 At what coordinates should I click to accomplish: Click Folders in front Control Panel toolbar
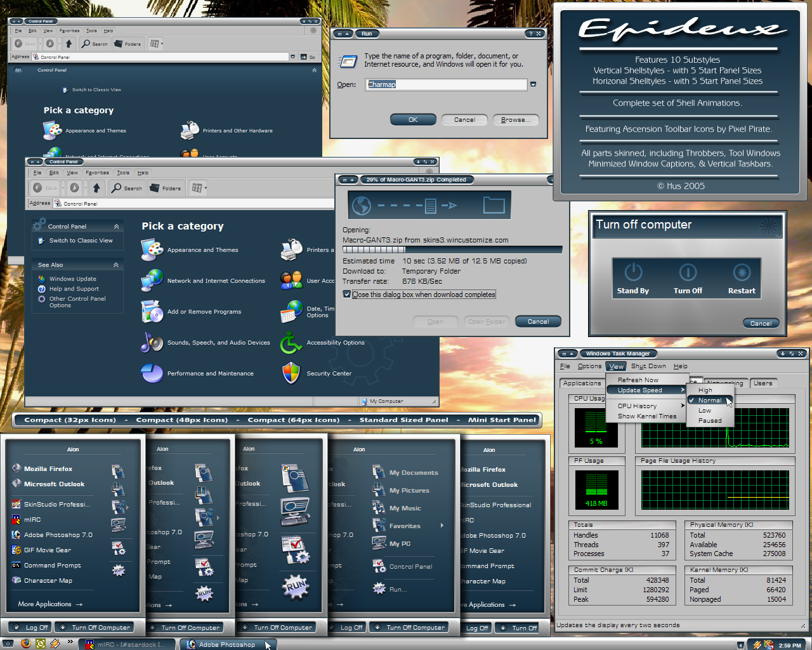(166, 188)
